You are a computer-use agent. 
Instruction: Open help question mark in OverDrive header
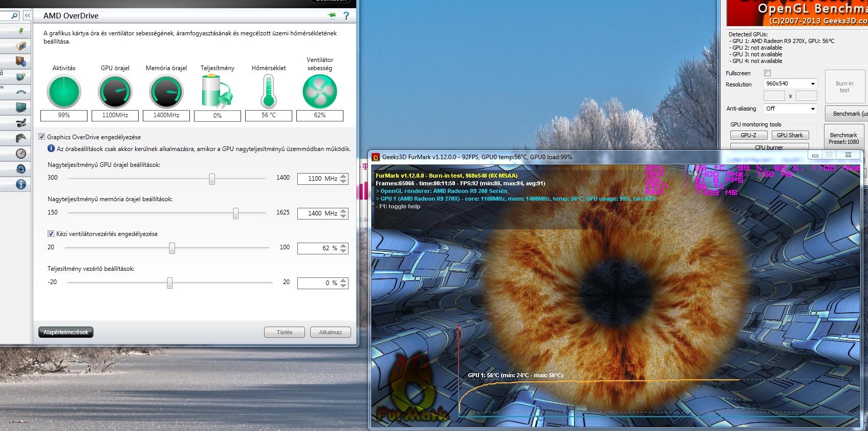click(x=346, y=16)
